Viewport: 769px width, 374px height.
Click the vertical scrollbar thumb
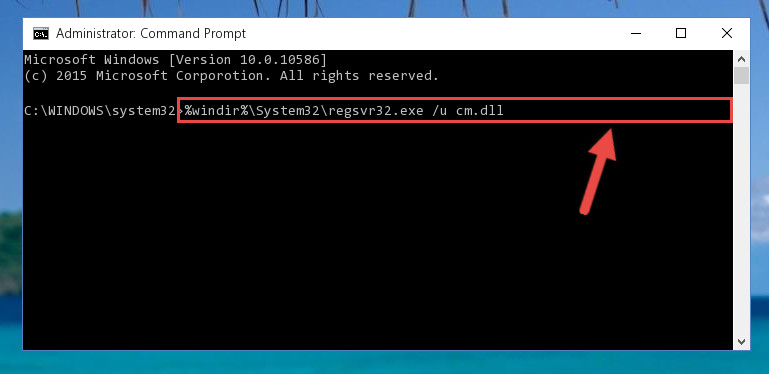[742, 76]
